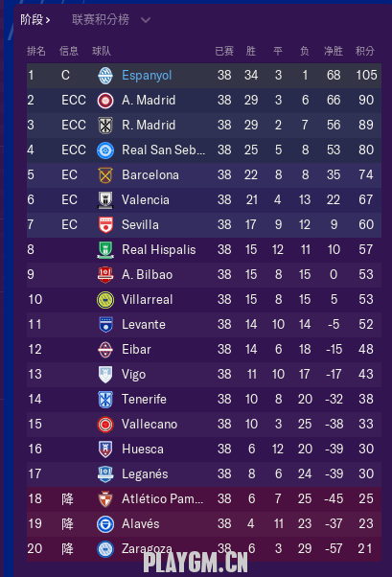Select the Levante table row
392x577 pixels.
pos(204,325)
